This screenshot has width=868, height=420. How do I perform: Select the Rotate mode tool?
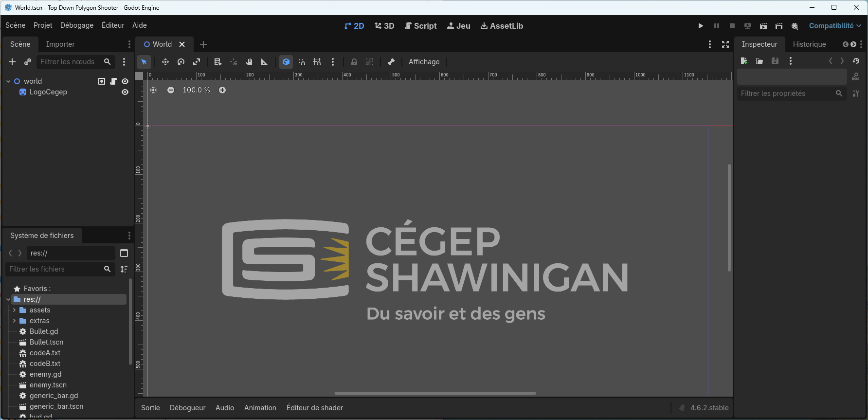[x=181, y=62]
